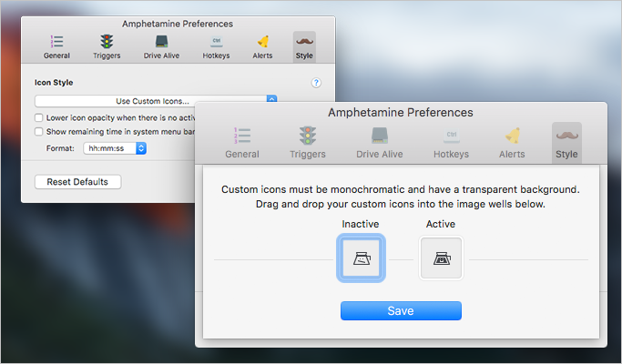Switch to Alerts label in front window
The width and height of the screenshot is (622, 364).
point(512,154)
